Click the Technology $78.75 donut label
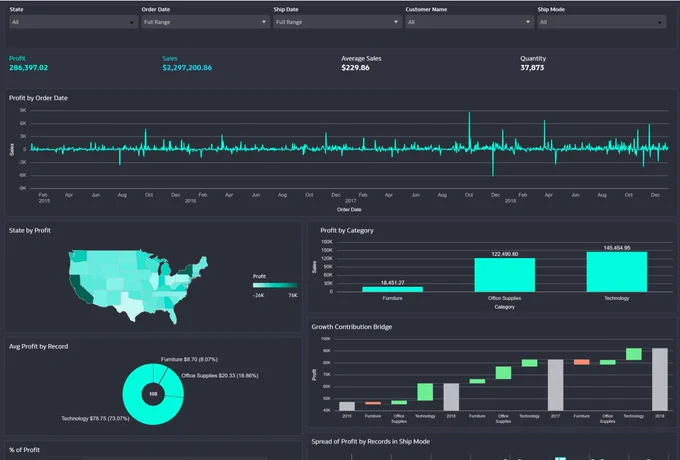Viewport: 680px width, 460px height. pos(95,418)
